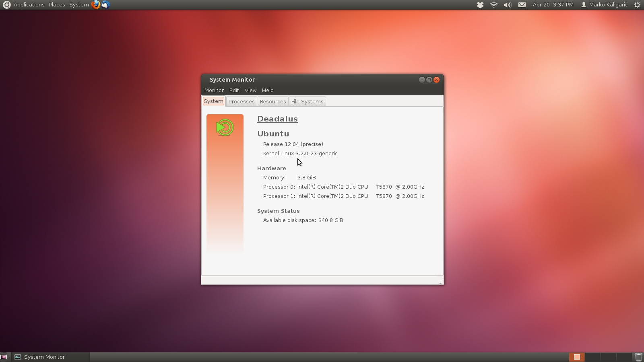Open the session power gear menu
The height and width of the screenshot is (362, 644).
pyautogui.click(x=637, y=5)
